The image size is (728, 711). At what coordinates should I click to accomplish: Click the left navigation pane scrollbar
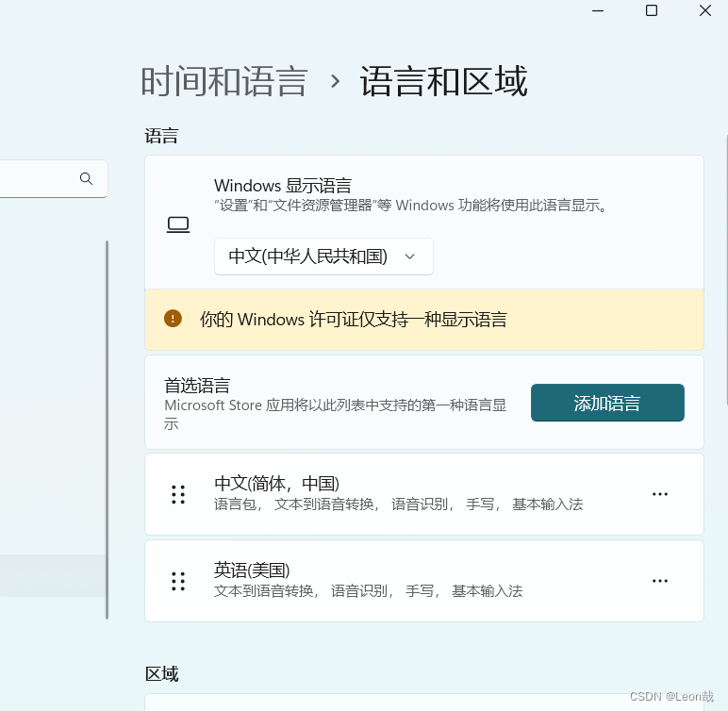pos(107,430)
